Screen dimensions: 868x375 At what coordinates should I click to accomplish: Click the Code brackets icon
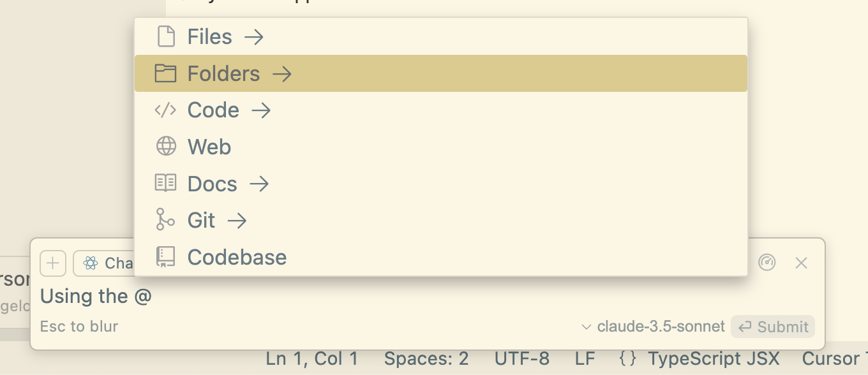click(x=166, y=110)
